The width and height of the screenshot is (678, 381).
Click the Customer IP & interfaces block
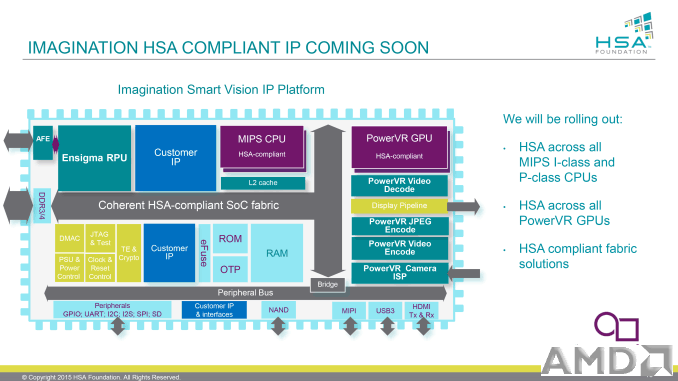(x=214, y=310)
